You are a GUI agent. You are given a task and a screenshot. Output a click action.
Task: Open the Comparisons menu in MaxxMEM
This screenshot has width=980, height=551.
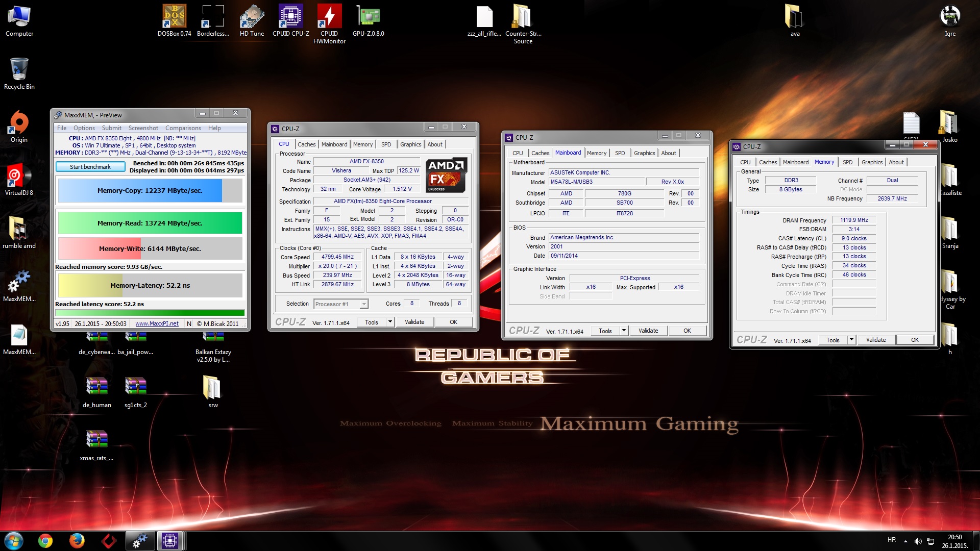[x=183, y=128]
